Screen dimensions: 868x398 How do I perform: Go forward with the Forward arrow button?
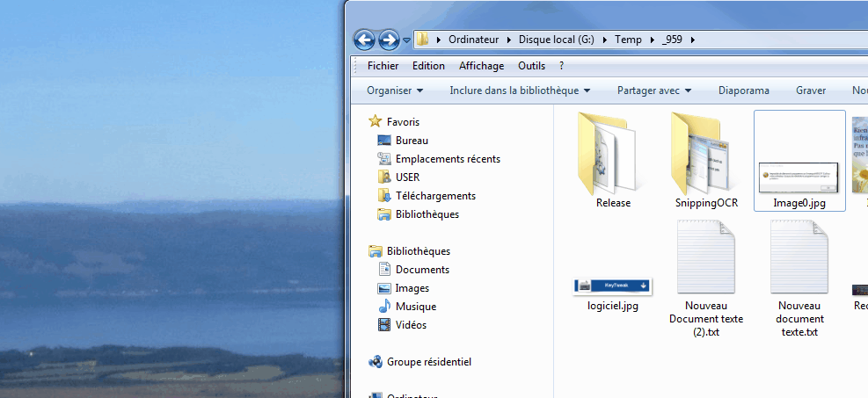pos(390,40)
